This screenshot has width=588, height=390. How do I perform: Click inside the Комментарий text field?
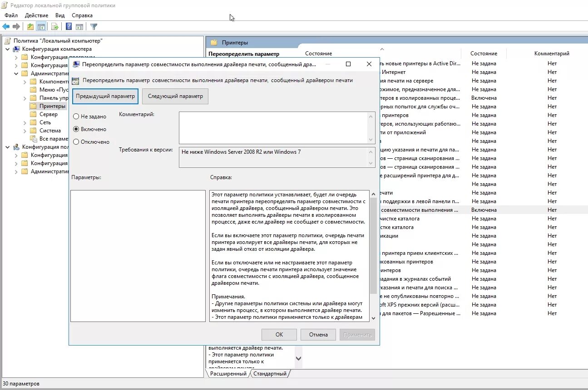click(x=273, y=128)
